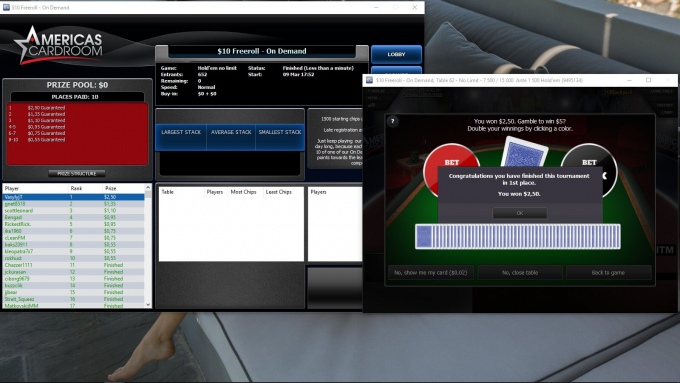Confirm the congratulations message with OK

pos(520,213)
